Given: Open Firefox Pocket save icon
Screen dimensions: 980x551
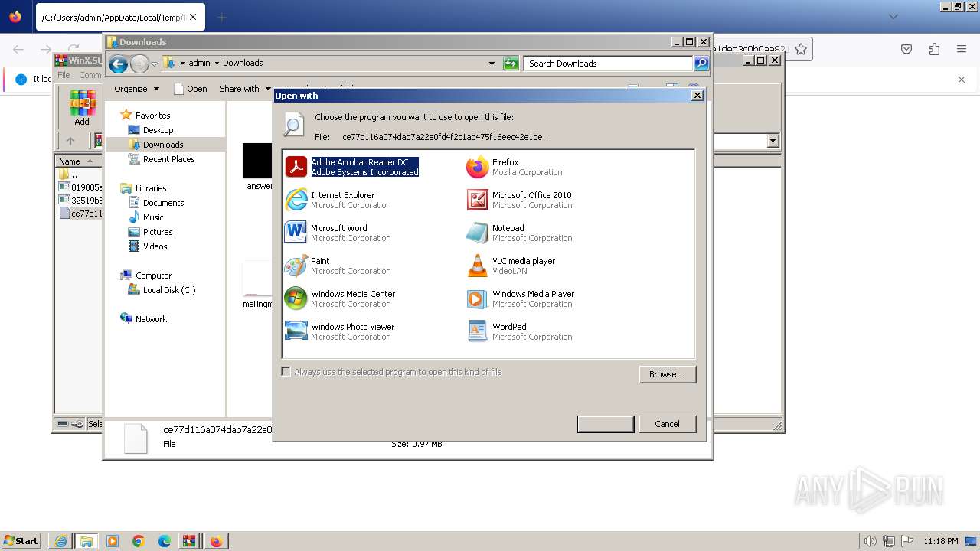Looking at the screenshot, I should tap(906, 49).
